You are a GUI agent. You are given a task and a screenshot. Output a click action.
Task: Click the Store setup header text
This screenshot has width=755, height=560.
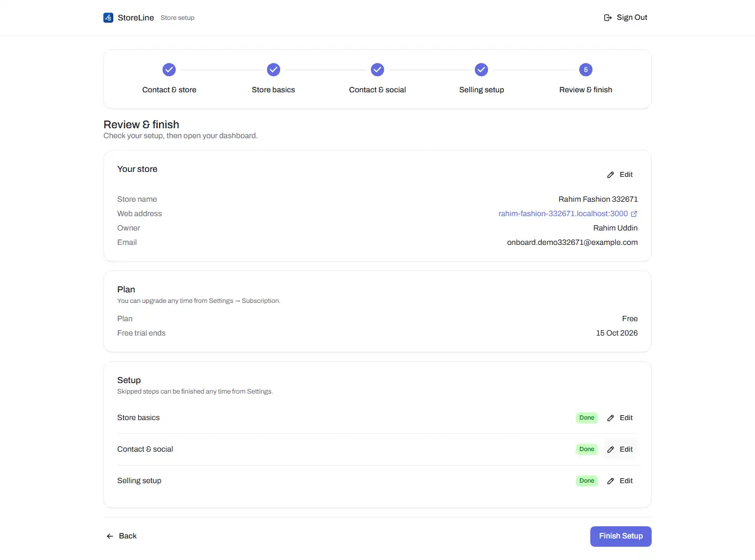[177, 18]
